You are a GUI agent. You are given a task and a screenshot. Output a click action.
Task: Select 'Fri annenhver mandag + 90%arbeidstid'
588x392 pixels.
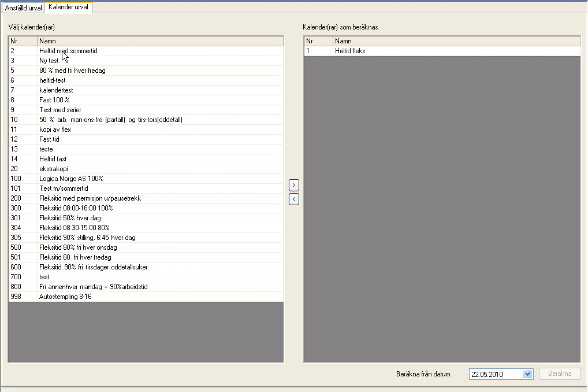[x=146, y=287]
